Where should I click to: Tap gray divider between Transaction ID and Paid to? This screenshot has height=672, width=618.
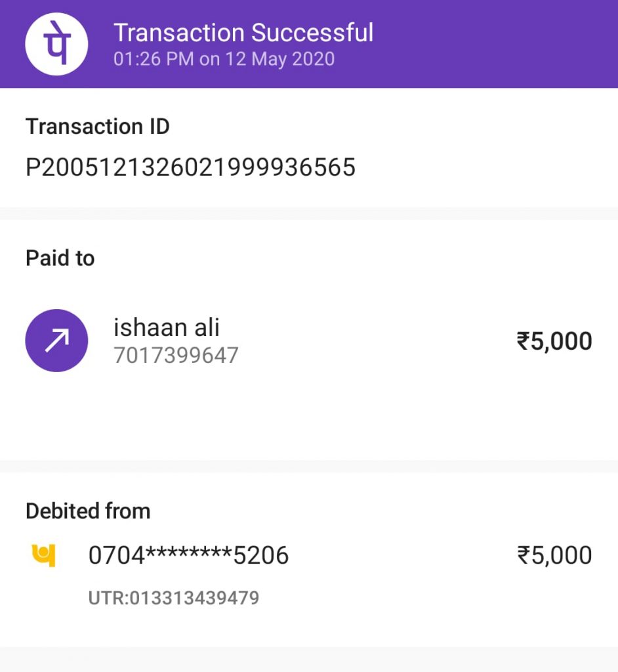coord(308,213)
